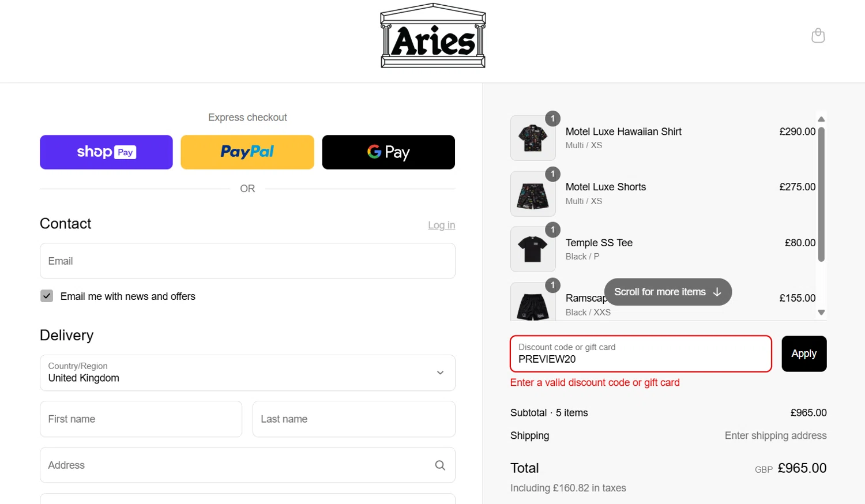
Task: Click the order list scrollbar down arrow
Action: 821,313
